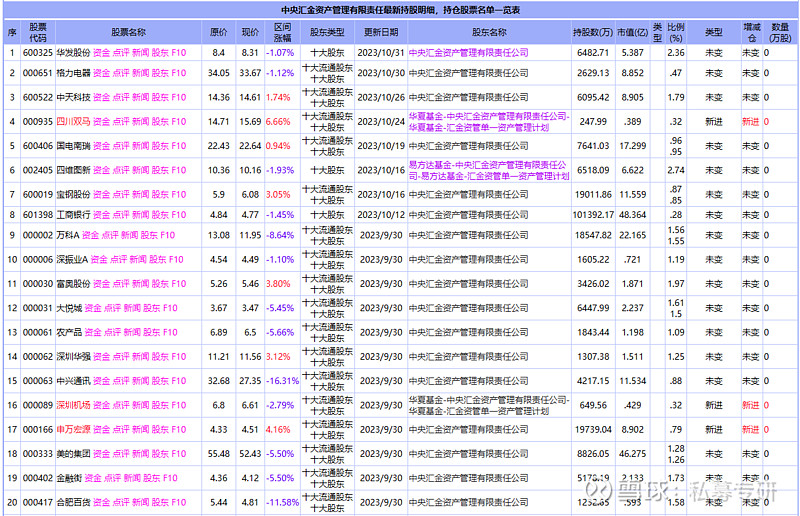Open 新闻 link for 中天科技

tap(140, 97)
